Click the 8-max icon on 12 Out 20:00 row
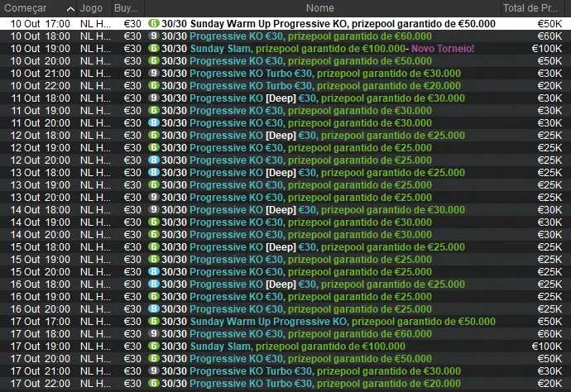571x392 pixels. tap(154, 160)
